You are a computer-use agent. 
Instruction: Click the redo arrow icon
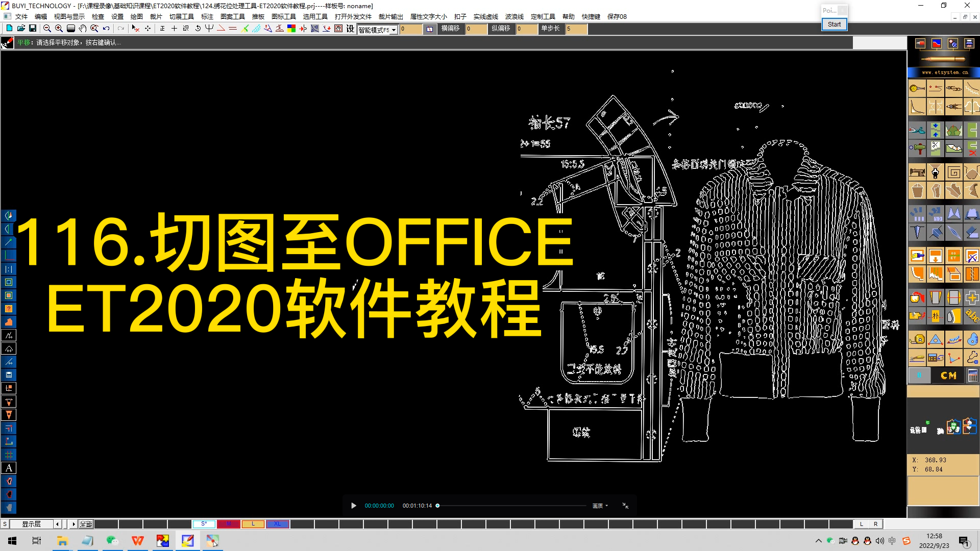click(121, 29)
